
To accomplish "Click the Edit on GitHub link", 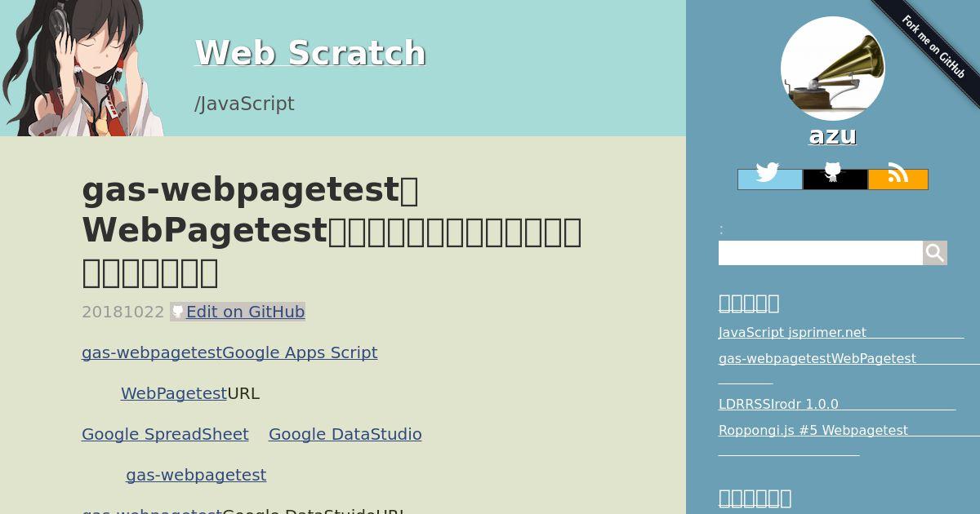I will point(245,312).
